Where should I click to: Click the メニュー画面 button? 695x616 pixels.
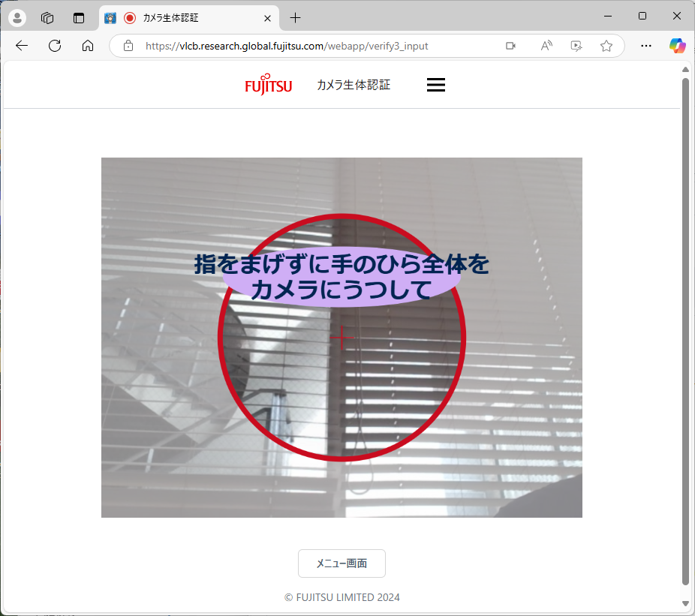[x=341, y=563]
